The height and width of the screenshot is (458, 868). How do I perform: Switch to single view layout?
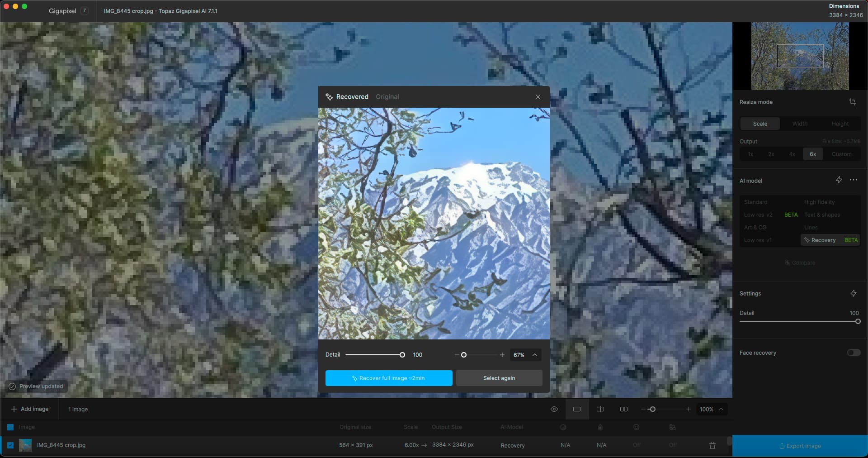[x=576, y=409]
